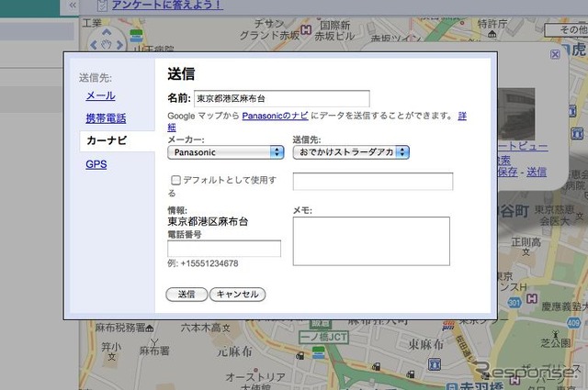Pan map up with arrow control
The height and width of the screenshot is (390, 588).
click(x=107, y=32)
